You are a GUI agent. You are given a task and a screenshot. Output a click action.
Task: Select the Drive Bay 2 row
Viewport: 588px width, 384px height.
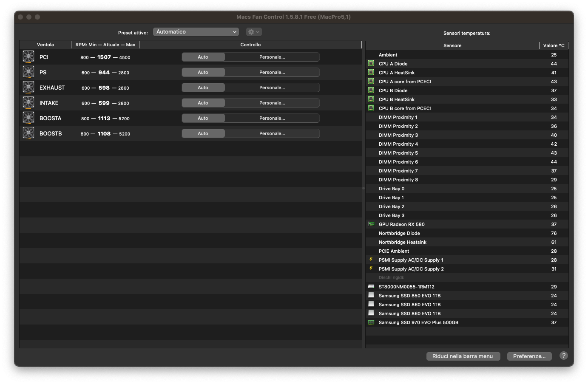coord(467,206)
